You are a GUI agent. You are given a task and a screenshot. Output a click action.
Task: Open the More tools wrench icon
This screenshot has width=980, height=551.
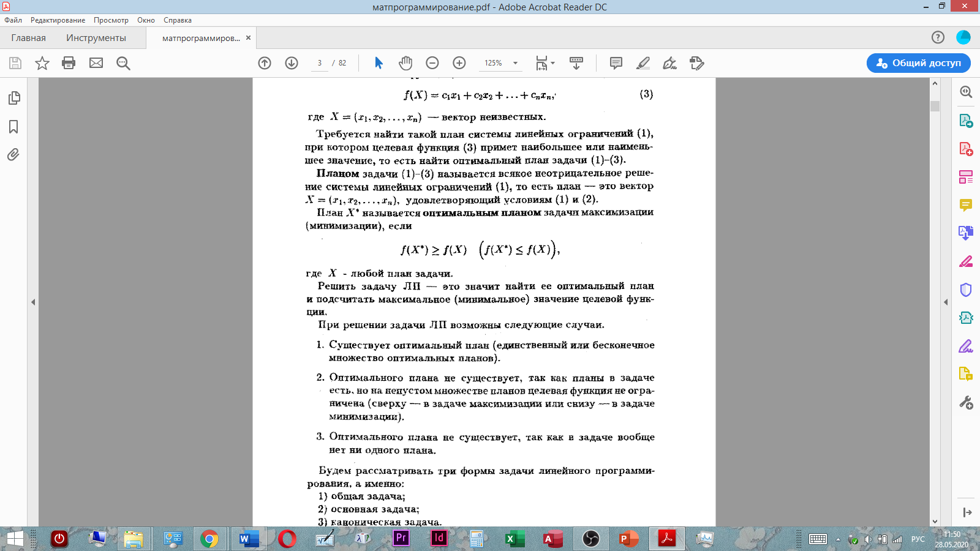tap(966, 403)
